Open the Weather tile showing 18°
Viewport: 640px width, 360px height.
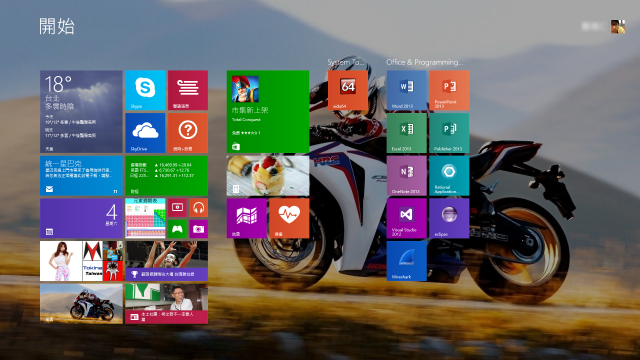coord(81,111)
